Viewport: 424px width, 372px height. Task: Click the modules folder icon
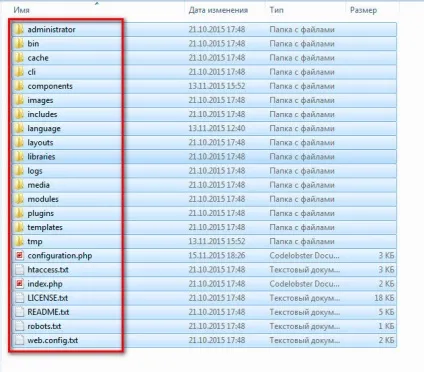[19, 199]
